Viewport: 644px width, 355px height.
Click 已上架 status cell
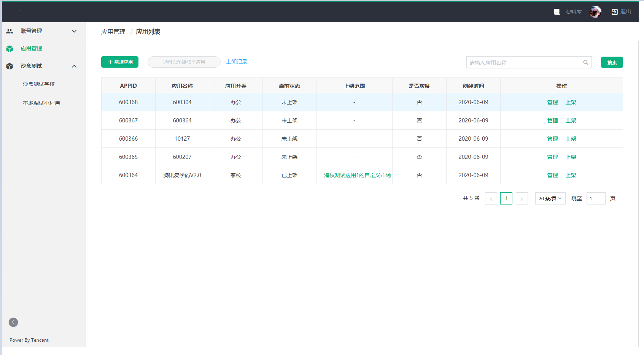(x=289, y=175)
